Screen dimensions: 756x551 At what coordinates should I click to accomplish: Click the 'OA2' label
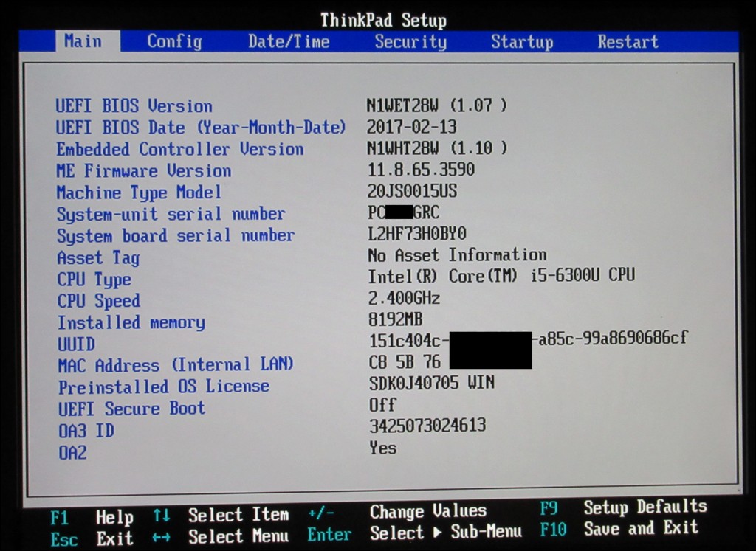(x=73, y=453)
